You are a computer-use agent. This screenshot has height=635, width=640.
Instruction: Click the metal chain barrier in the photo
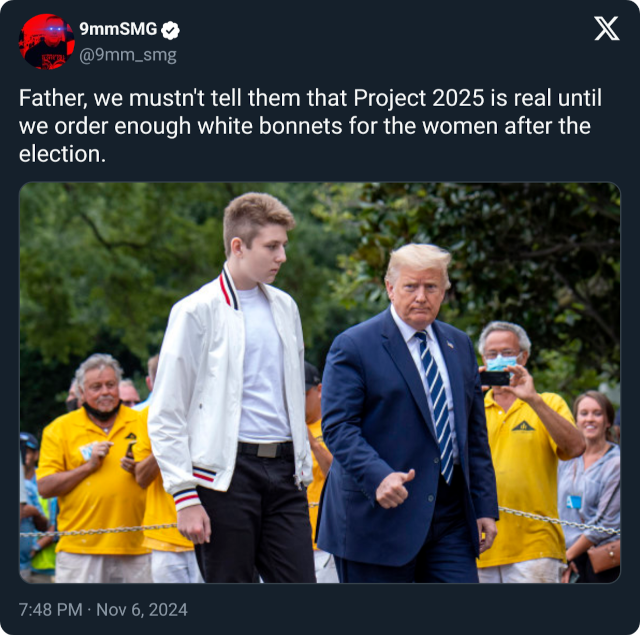[98, 531]
